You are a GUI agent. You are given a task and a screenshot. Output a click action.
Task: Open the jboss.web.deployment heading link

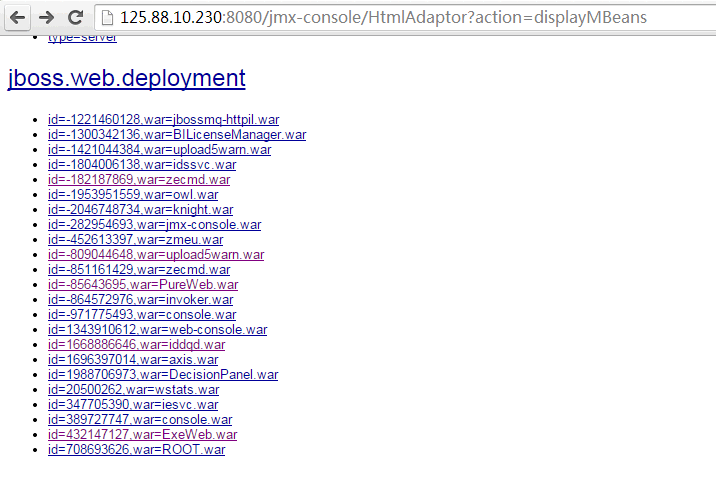[126, 78]
